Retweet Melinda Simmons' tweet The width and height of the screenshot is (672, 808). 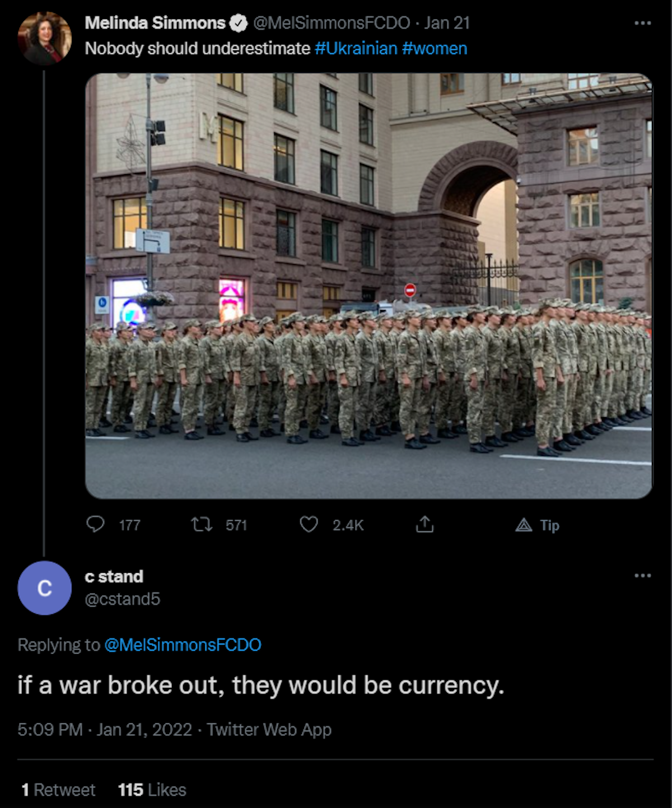202,525
